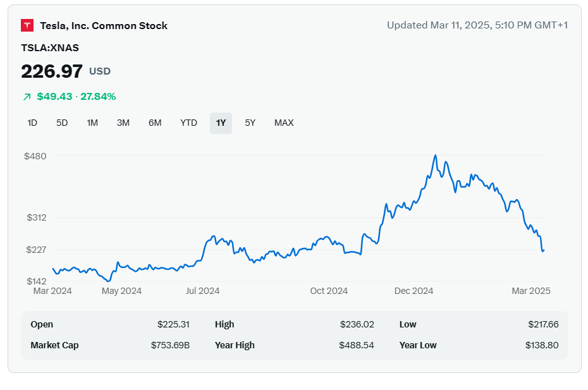Click Tesla, Inc. Common Stock title
The width and height of the screenshot is (588, 390).
point(104,25)
